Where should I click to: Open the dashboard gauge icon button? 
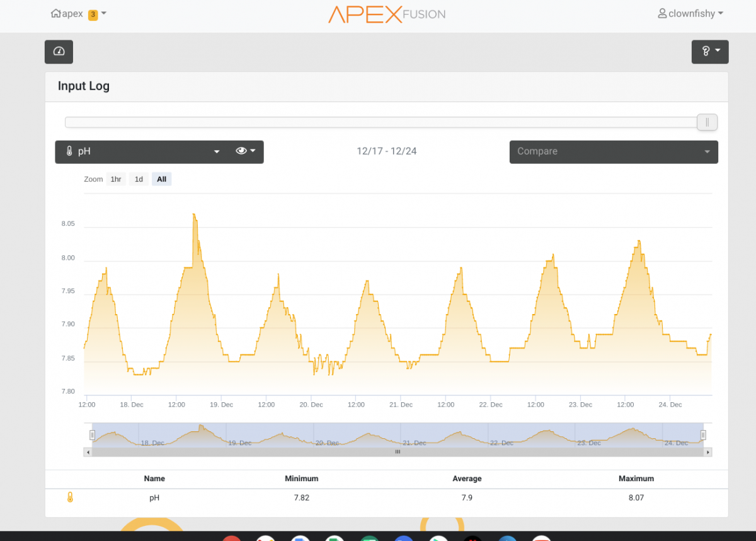coord(59,52)
